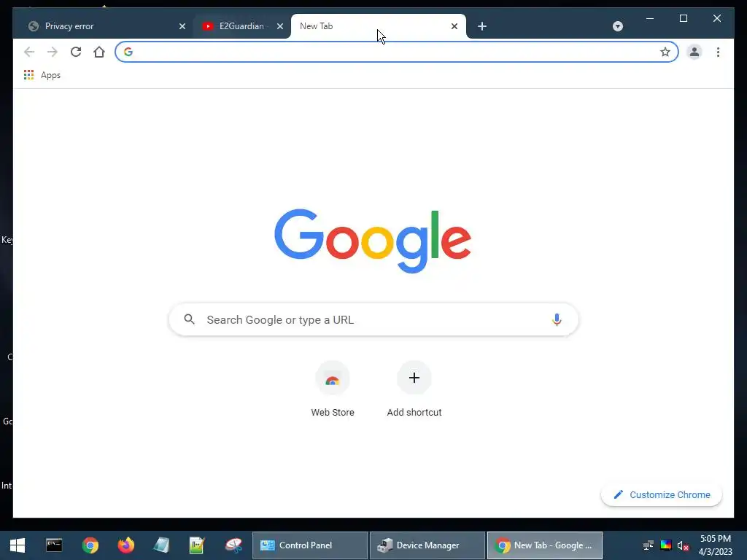Screen dimensions: 747x560
Task: Open pinned Chrome icon on taskbar
Action: pos(90,545)
